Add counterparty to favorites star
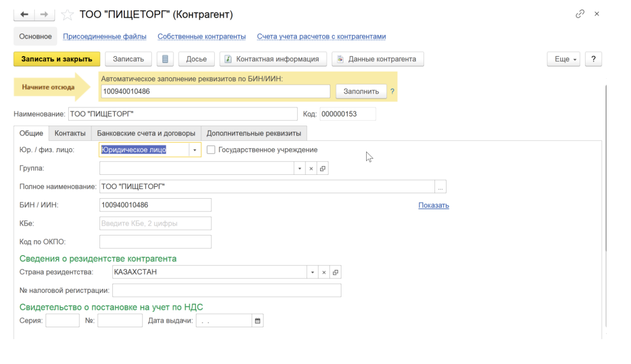 coord(67,15)
